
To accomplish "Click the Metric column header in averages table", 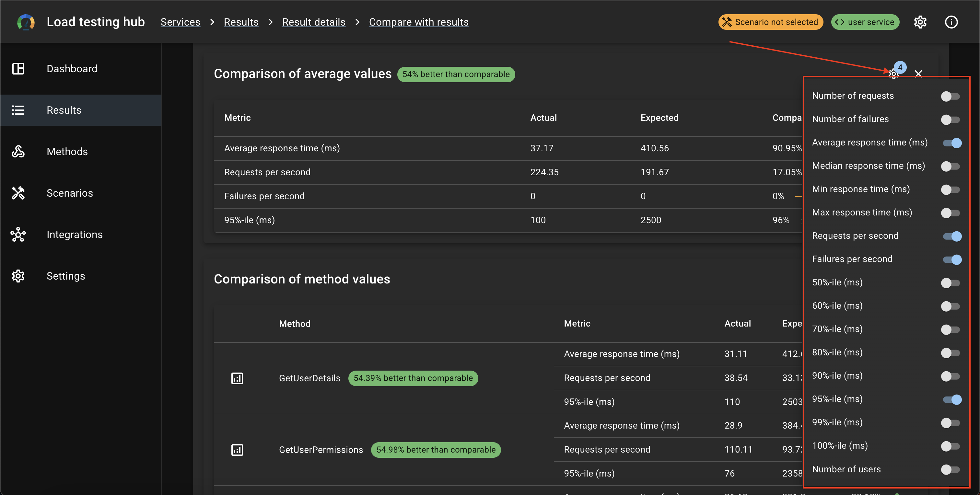I will (x=238, y=118).
